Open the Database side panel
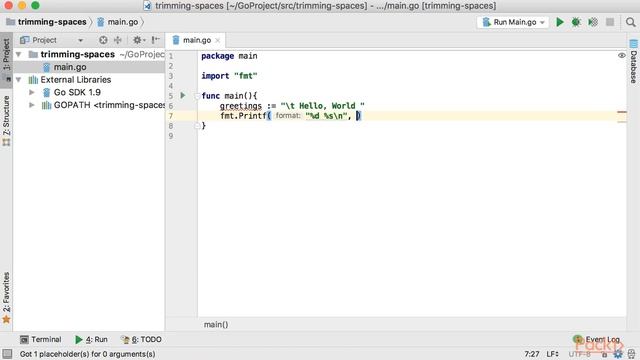640x360 pixels. point(633,62)
